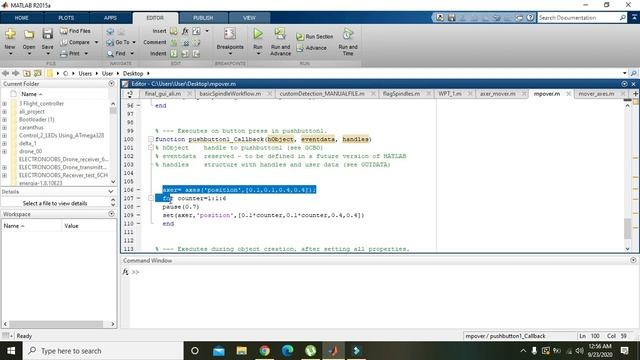Insert function via the fx icon
The height and width of the screenshot is (360, 640).
point(185,31)
